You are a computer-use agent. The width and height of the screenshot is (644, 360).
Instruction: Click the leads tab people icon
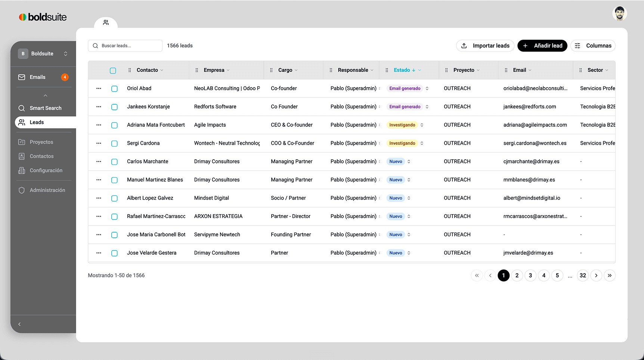click(x=106, y=22)
